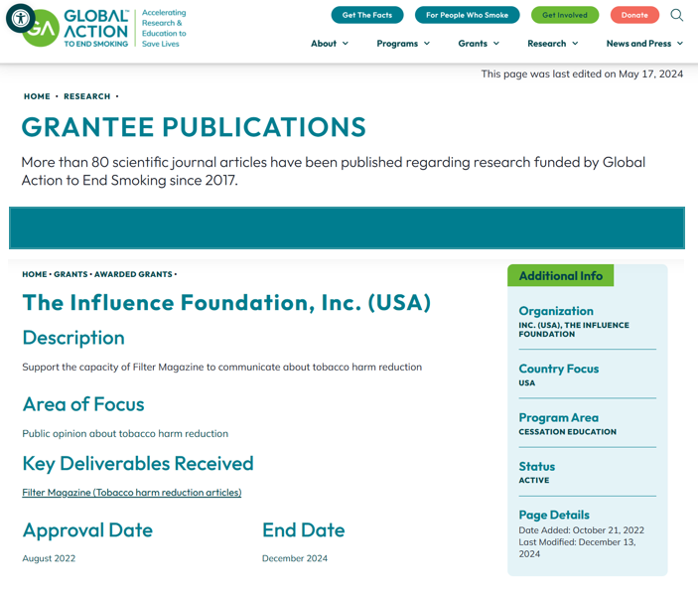Click the 'INC. (USA), THE INFLUENCE FOUNDATION' organization value
700x596 pixels.
[574, 330]
